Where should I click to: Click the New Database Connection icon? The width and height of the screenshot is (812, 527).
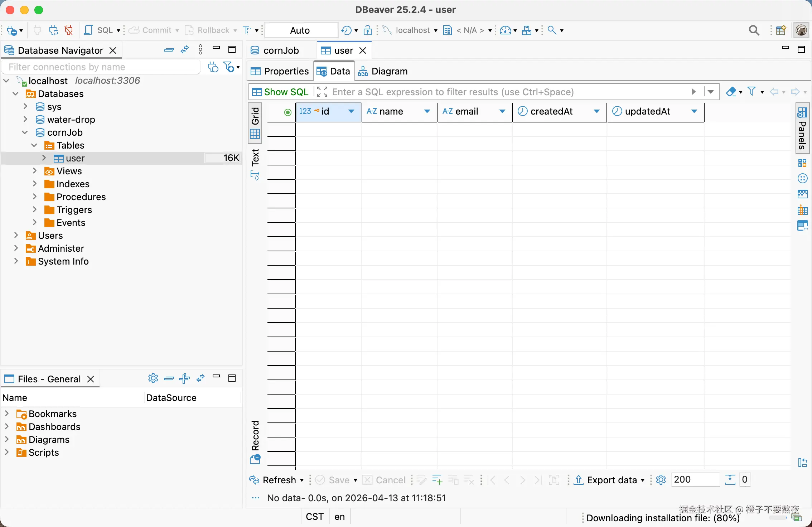(x=11, y=30)
